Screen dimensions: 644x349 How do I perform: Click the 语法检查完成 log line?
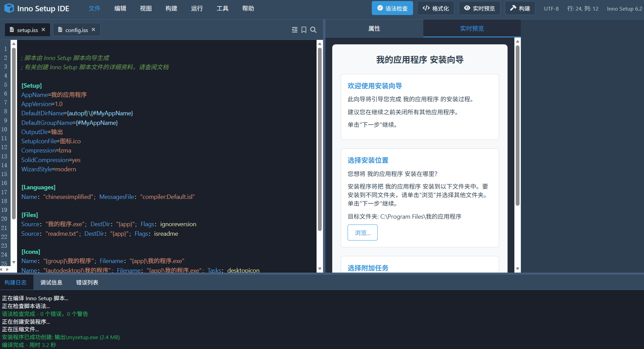point(45,314)
